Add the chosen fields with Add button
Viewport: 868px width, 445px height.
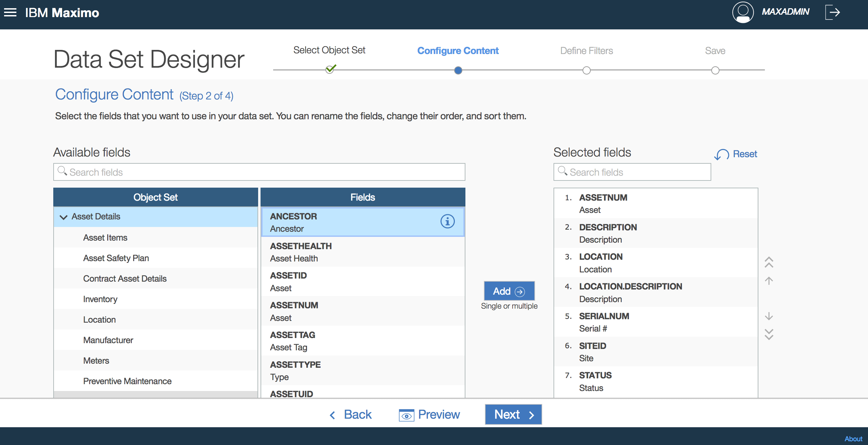click(509, 291)
